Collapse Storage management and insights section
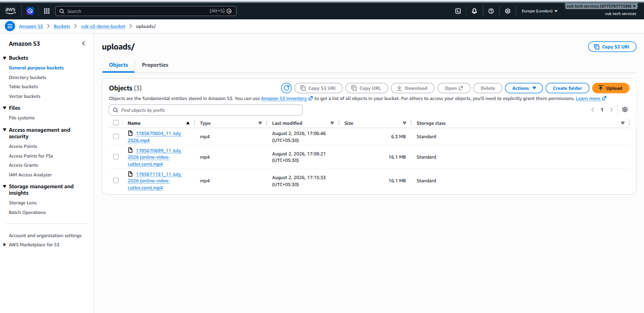Viewport: 644px width, 313px height. (4, 187)
